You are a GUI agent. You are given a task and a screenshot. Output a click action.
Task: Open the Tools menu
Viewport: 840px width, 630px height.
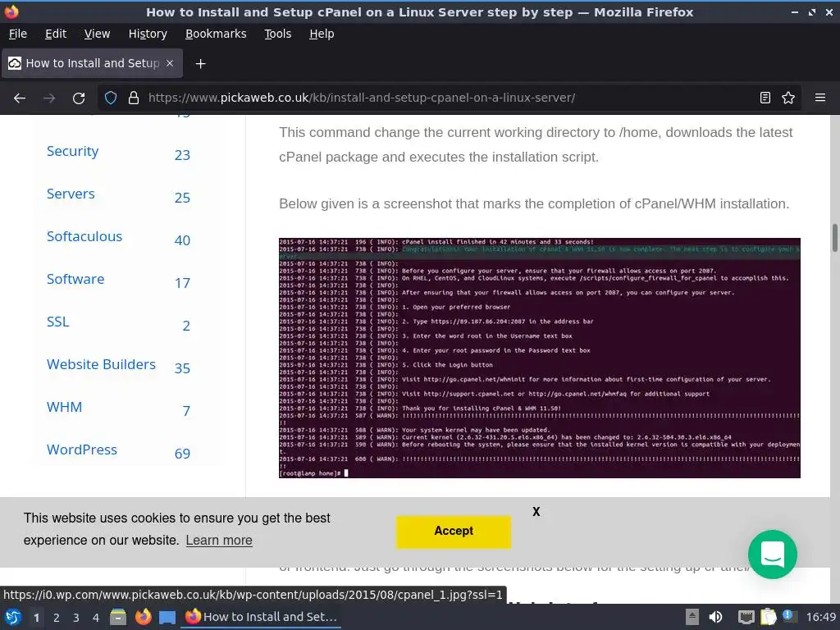277,34
